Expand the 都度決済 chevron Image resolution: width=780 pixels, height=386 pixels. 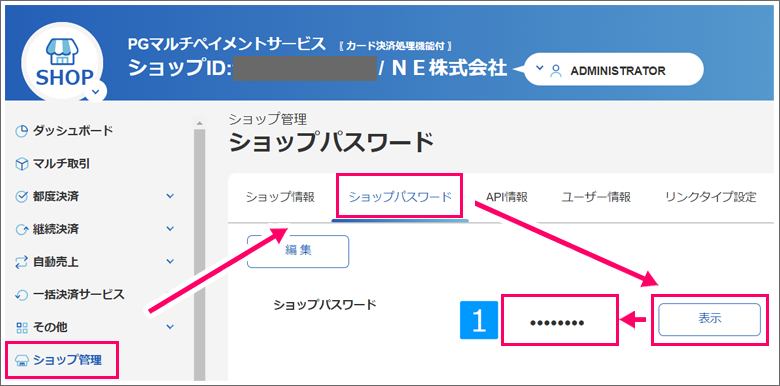tap(170, 196)
